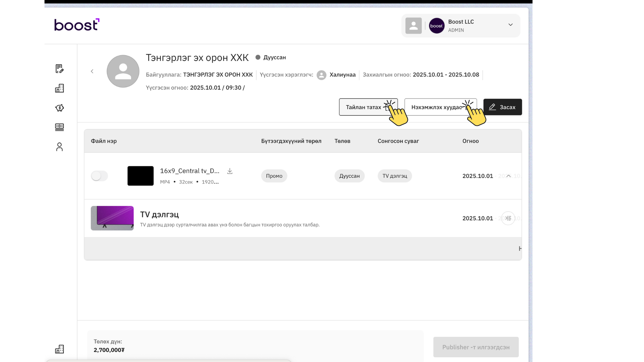Click the Тайлан татах button
The image size is (644, 362).
point(368,107)
